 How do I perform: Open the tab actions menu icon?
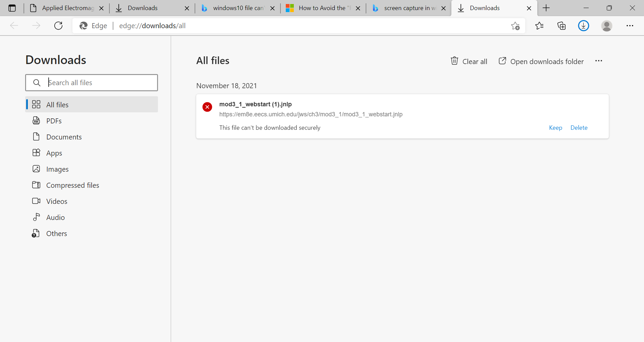(x=12, y=8)
